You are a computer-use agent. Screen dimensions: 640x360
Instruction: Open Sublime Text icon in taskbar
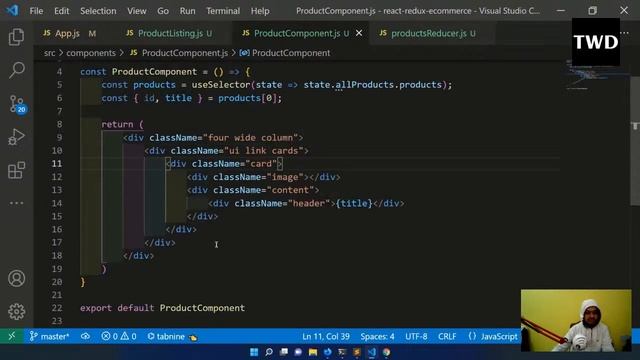tap(357, 352)
